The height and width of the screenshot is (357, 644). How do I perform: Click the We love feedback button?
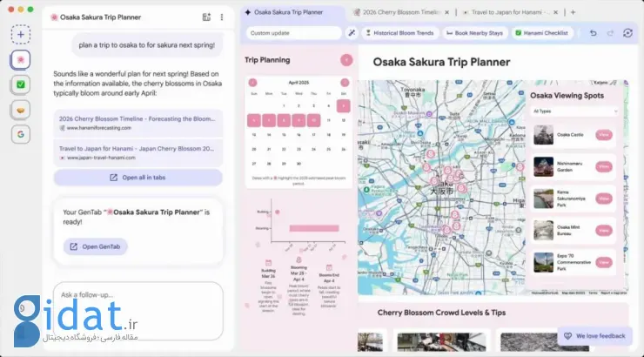coord(593,336)
